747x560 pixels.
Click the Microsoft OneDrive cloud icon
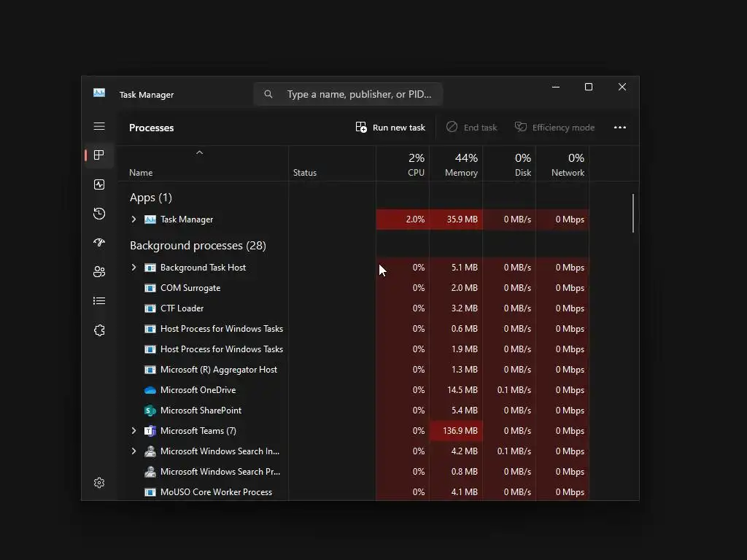(x=150, y=390)
